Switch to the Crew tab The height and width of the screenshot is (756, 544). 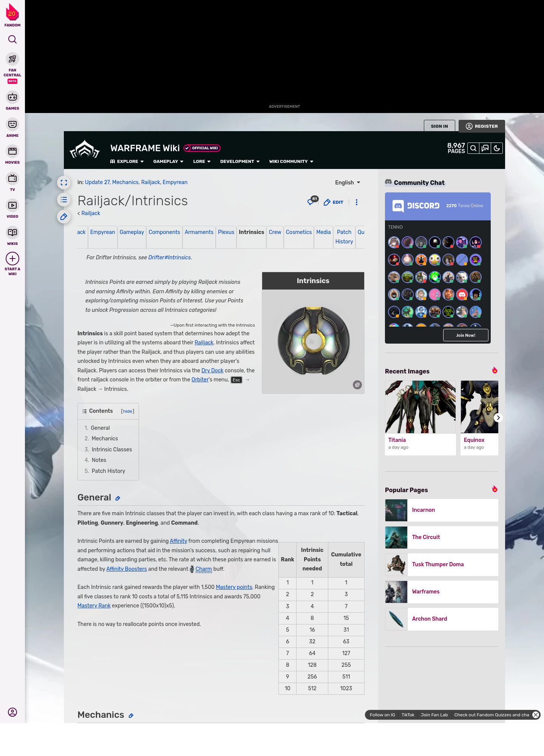(x=275, y=232)
